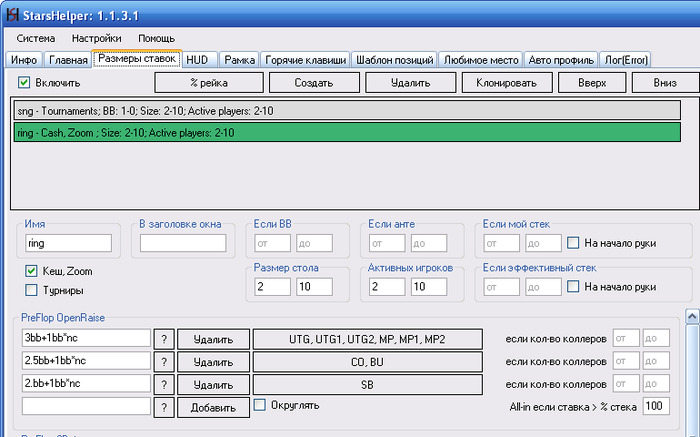This screenshot has height=437, width=700.
Task: Uncheck the Кеш, Zoom checkbox
Action: pos(31,271)
